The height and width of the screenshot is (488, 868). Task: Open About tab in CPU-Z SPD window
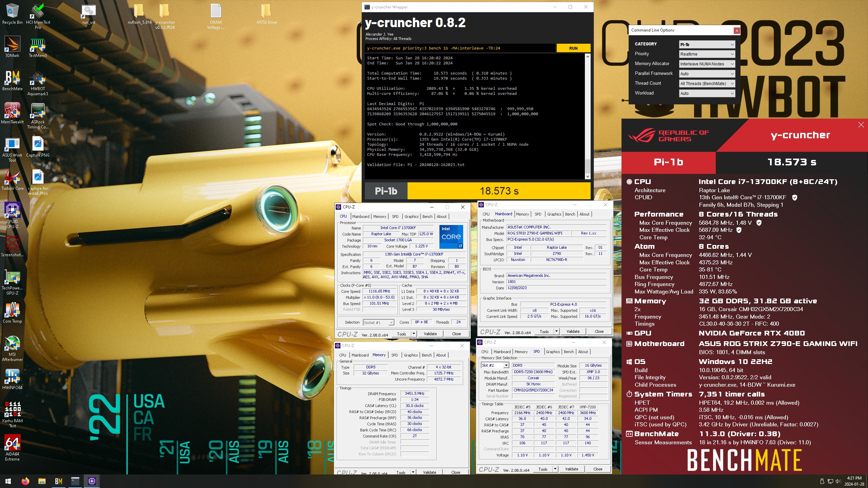click(x=583, y=352)
